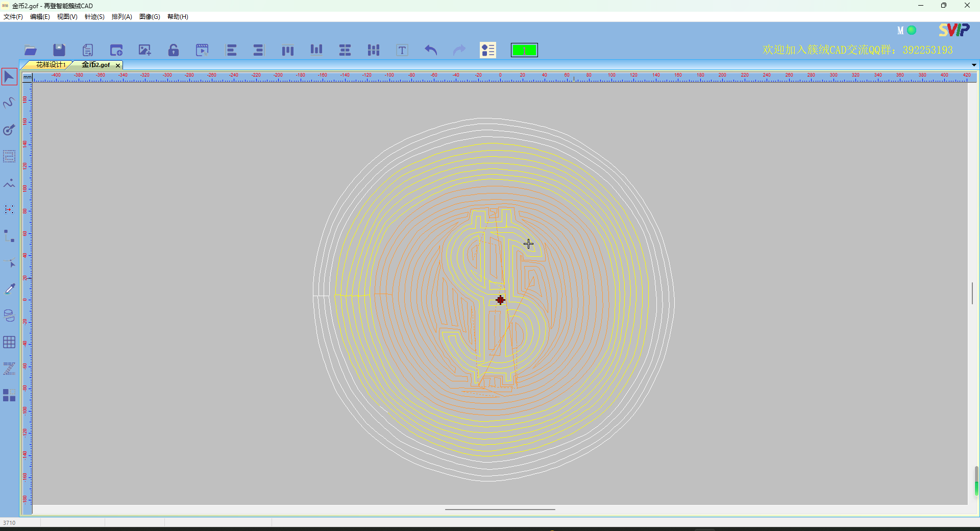Select the circular shape pen tool
Image resolution: width=980 pixels, height=531 pixels.
(x=9, y=130)
